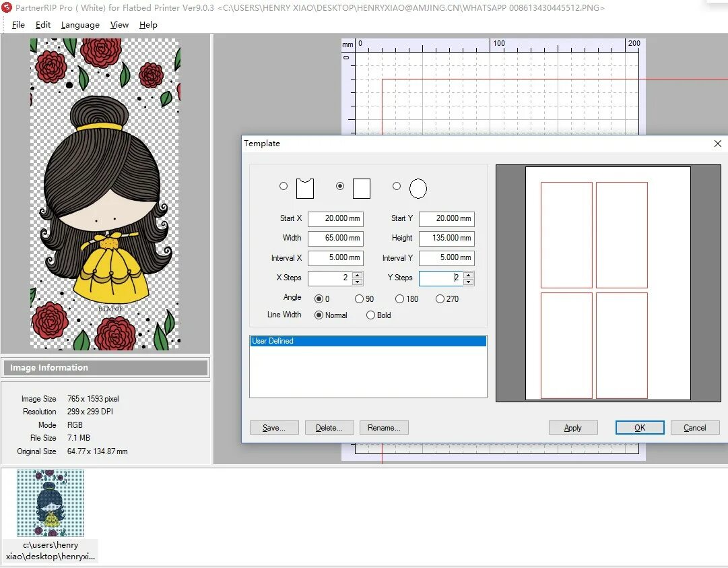Click the X Steps value field

coord(329,278)
